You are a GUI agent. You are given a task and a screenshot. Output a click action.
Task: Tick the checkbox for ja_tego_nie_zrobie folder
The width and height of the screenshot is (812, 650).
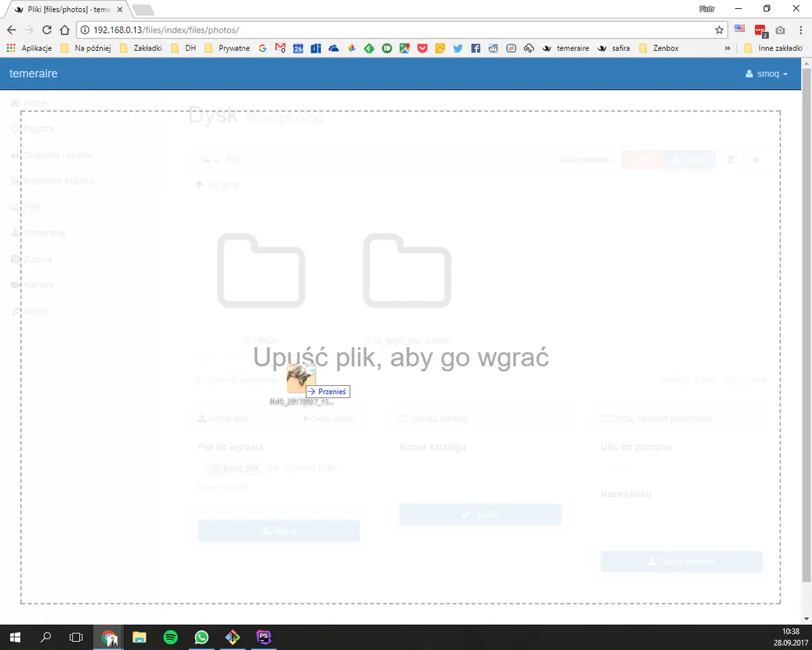(x=367, y=341)
